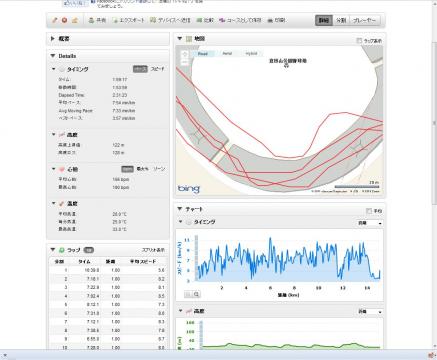
Task: Collapse the 温度 temperature details section
Action: (x=54, y=203)
